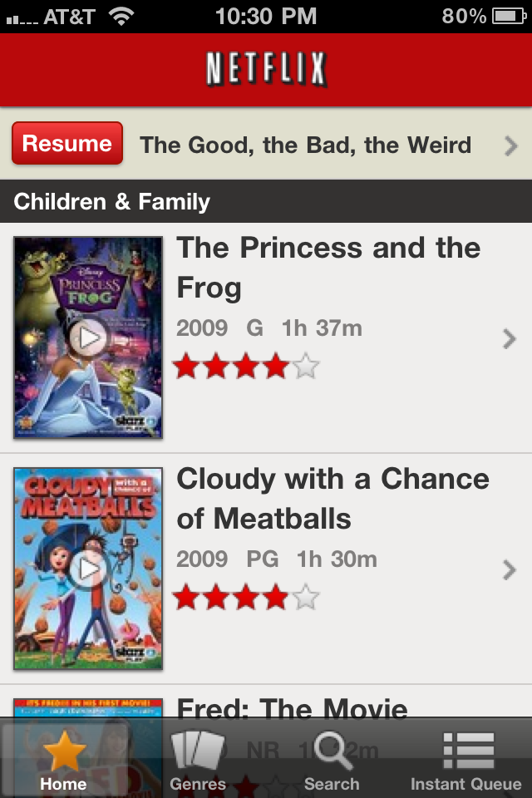Image resolution: width=532 pixels, height=798 pixels.
Task: Open The Good, the Bad, the Weird title
Action: 305,145
